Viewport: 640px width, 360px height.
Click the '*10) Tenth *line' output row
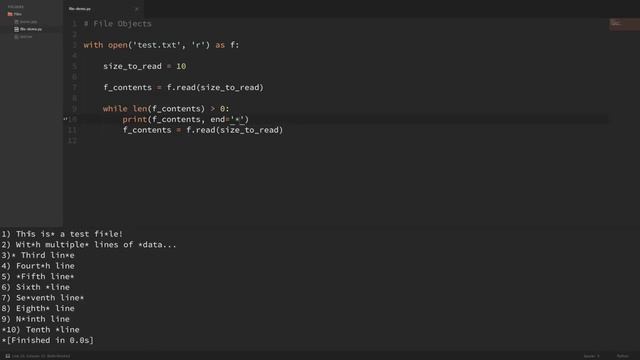pos(40,329)
